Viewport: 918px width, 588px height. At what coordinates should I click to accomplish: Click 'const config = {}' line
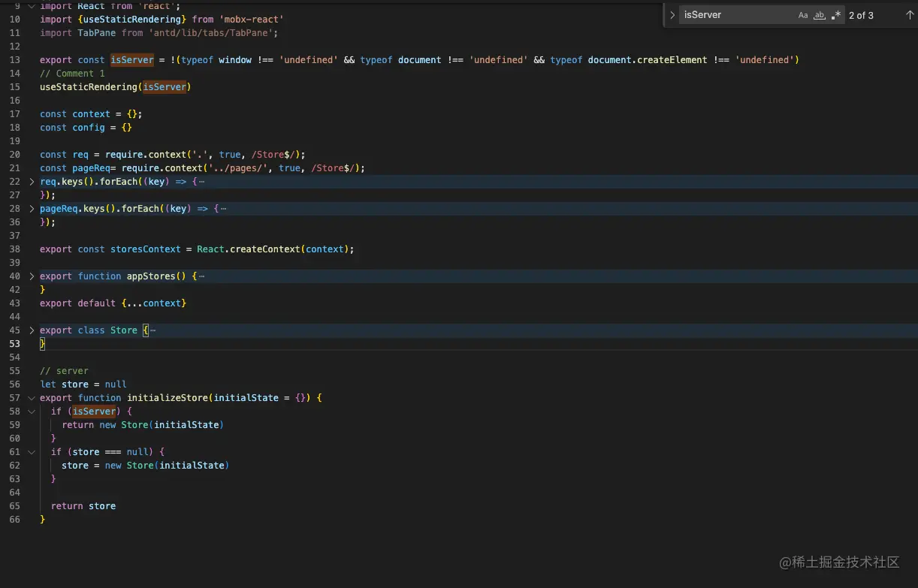point(86,128)
